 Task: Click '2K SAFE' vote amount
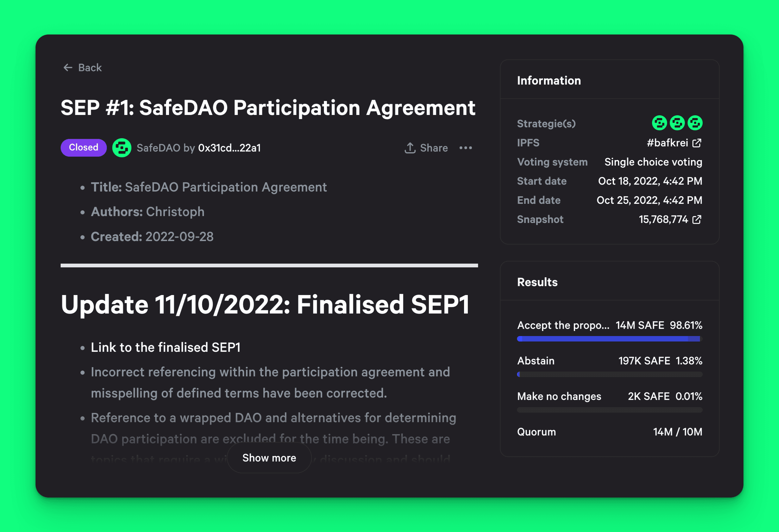[649, 396]
